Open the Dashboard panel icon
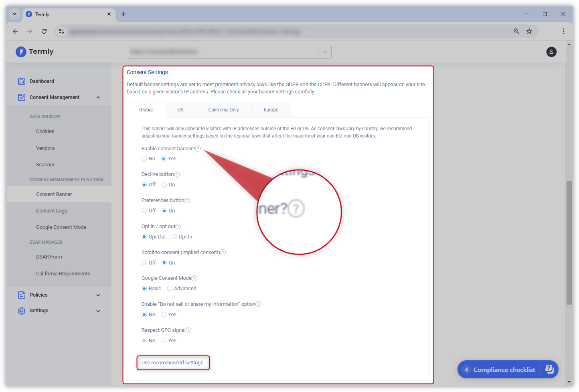This screenshot has height=392, width=579. point(21,81)
